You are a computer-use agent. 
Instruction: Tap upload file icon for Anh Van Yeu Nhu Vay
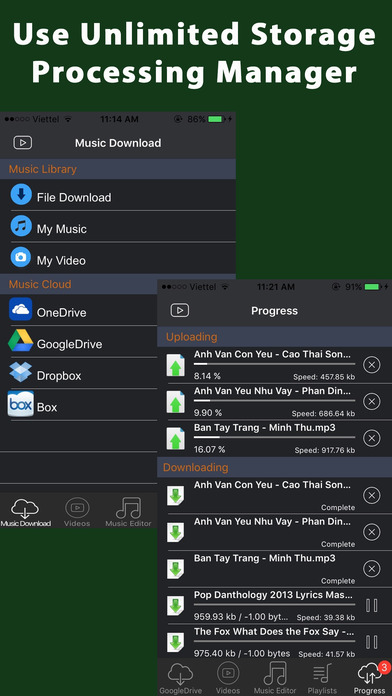pos(175,402)
